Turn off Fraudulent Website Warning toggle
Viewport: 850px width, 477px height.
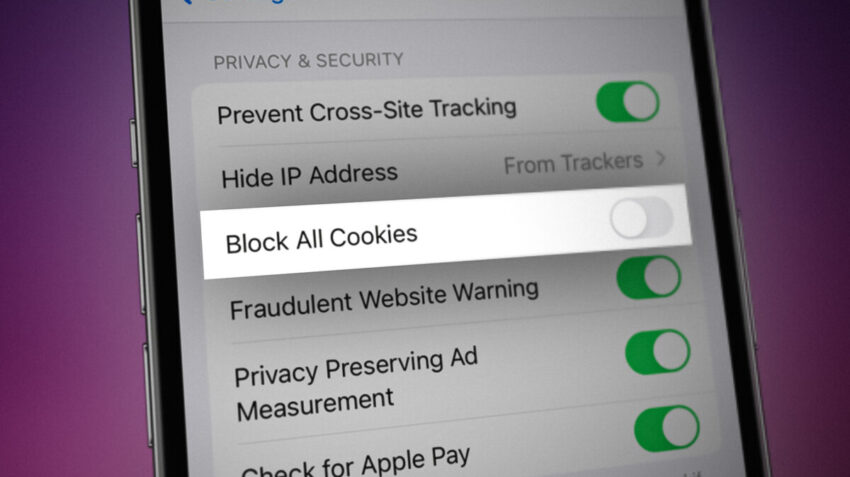[x=649, y=278]
